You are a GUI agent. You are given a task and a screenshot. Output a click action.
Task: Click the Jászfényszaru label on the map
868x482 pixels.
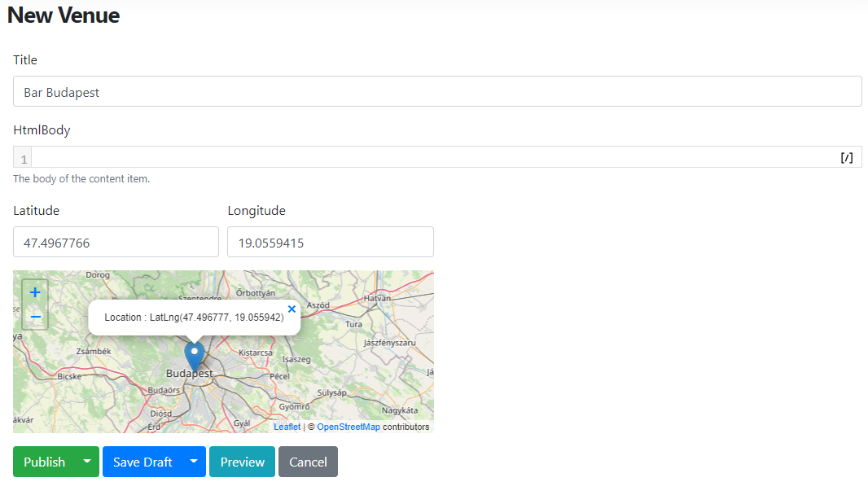coord(389,343)
